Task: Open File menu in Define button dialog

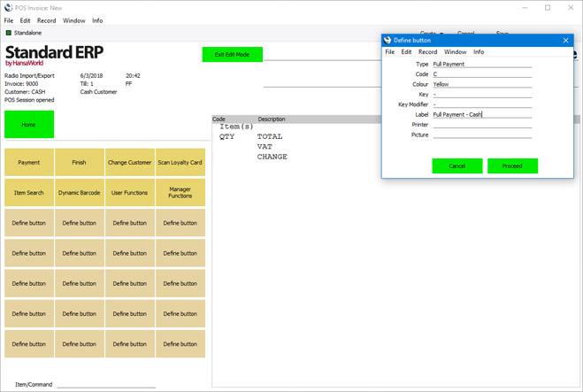Action: (389, 51)
